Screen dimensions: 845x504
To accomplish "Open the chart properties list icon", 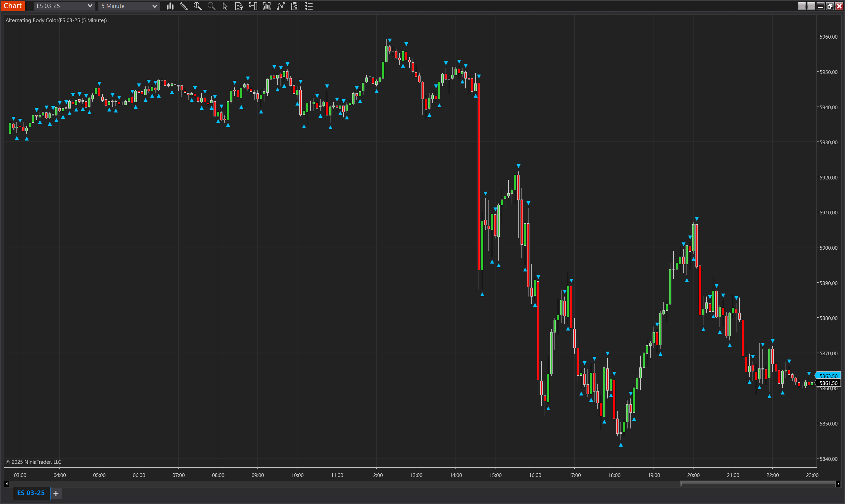I will tap(309, 6).
